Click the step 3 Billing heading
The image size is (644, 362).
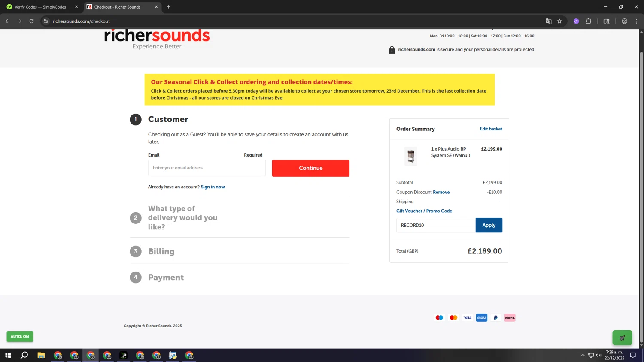(161, 252)
